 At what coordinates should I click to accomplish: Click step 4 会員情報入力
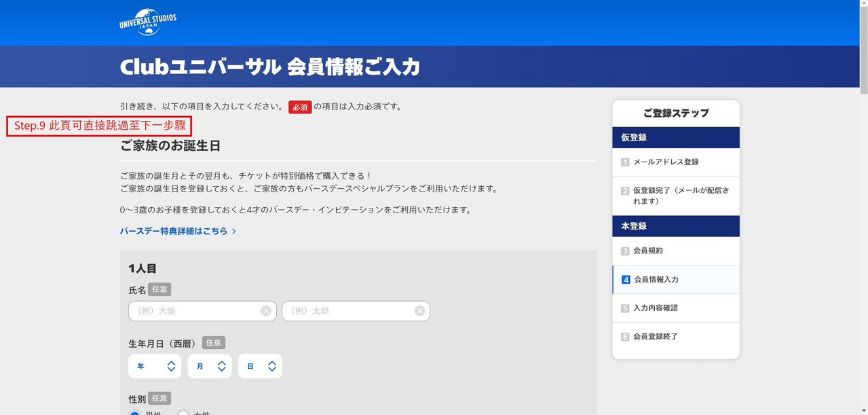pyautogui.click(x=675, y=280)
